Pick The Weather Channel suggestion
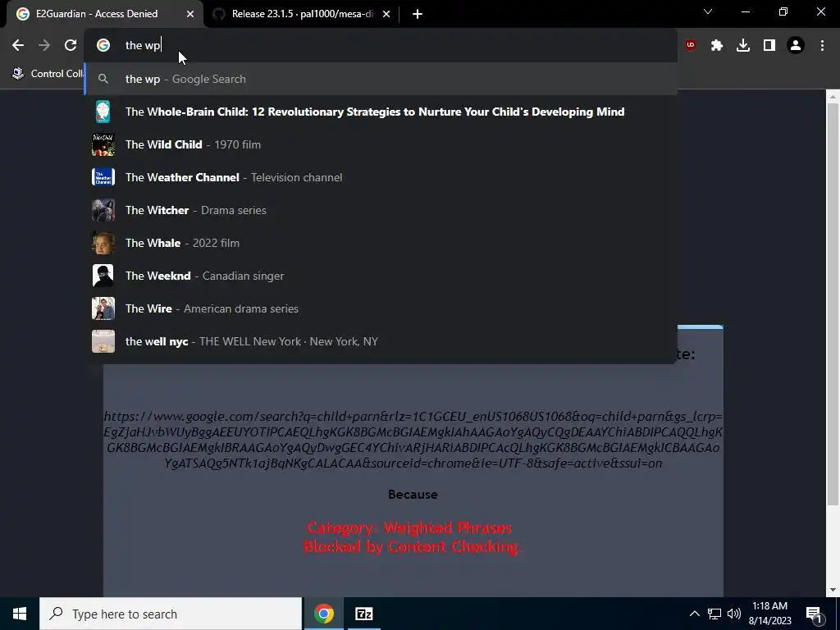 tap(381, 177)
